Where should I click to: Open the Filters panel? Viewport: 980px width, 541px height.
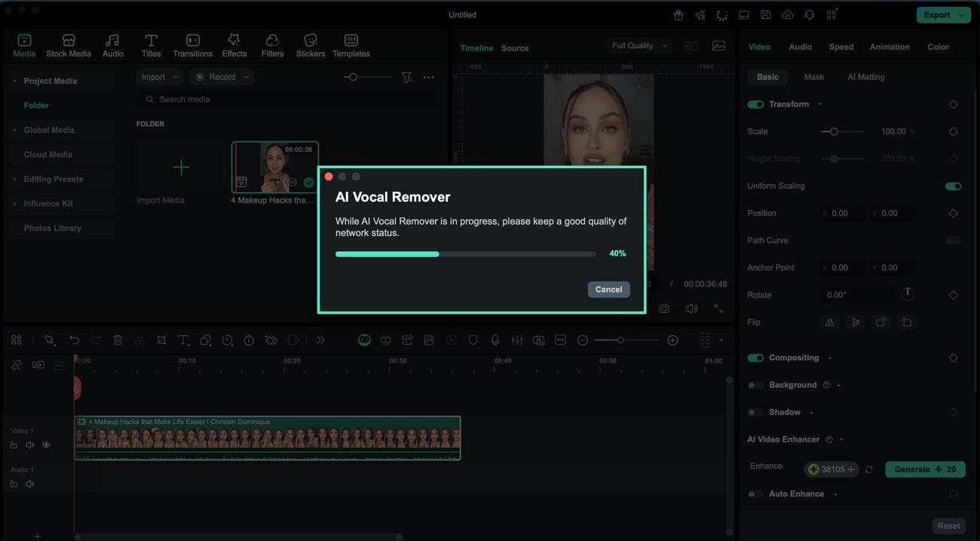coord(272,46)
